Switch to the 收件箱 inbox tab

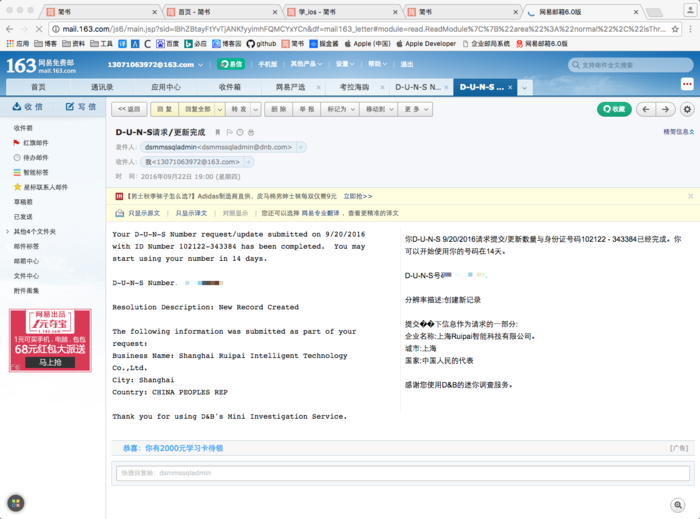229,87
